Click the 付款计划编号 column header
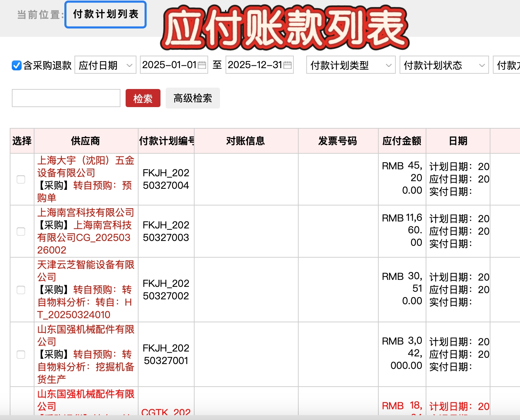 166,141
